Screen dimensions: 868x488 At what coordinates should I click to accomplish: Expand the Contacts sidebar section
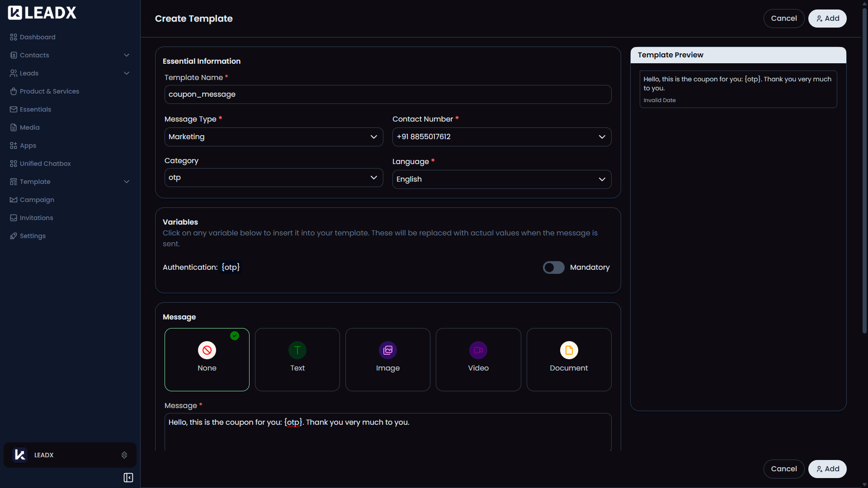tap(127, 55)
